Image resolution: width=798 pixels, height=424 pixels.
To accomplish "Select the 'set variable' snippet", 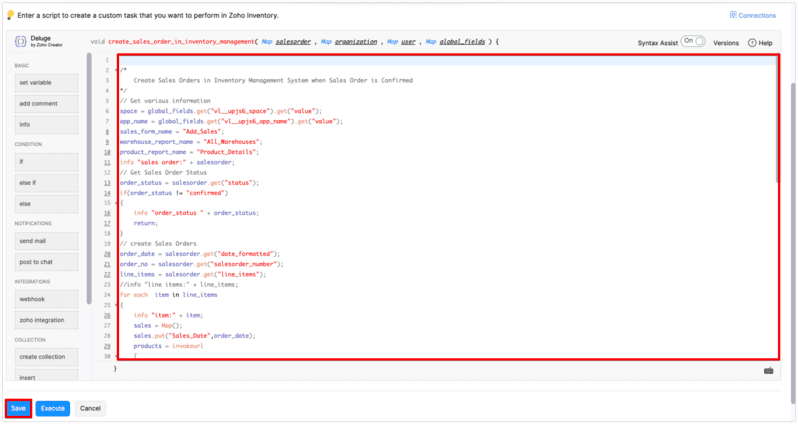I will click(x=45, y=82).
